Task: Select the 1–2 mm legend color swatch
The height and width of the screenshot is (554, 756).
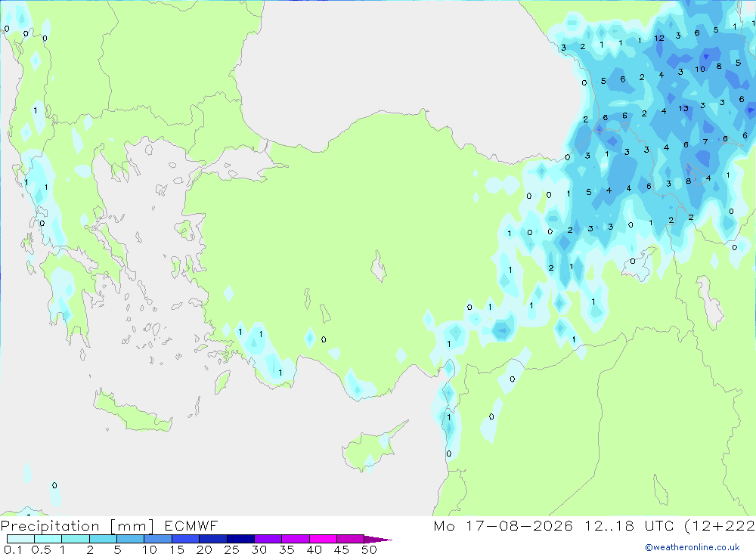Action: (x=76, y=539)
